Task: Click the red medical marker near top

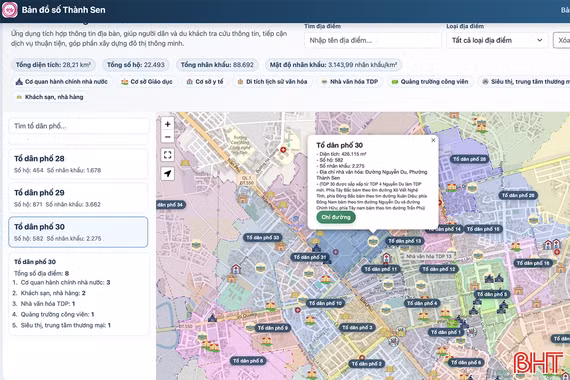Action: point(283,150)
